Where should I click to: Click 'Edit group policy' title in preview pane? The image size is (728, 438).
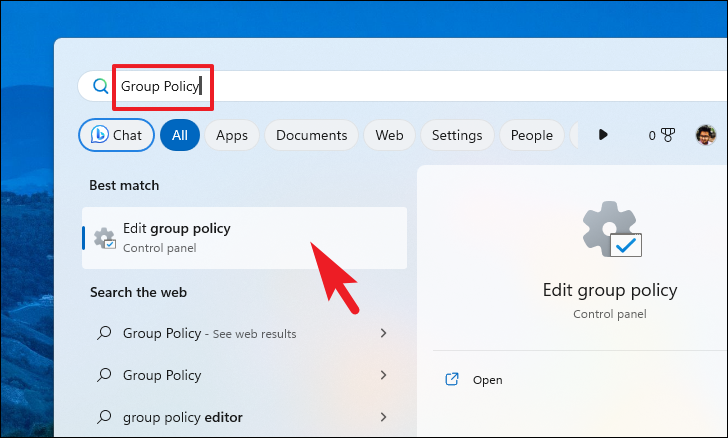point(610,290)
